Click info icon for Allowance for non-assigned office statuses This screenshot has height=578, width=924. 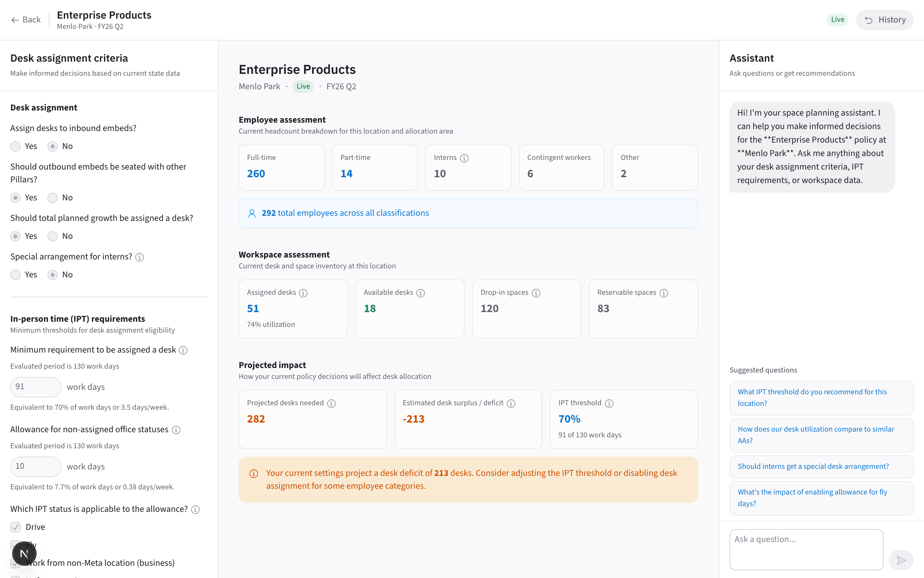pos(176,430)
